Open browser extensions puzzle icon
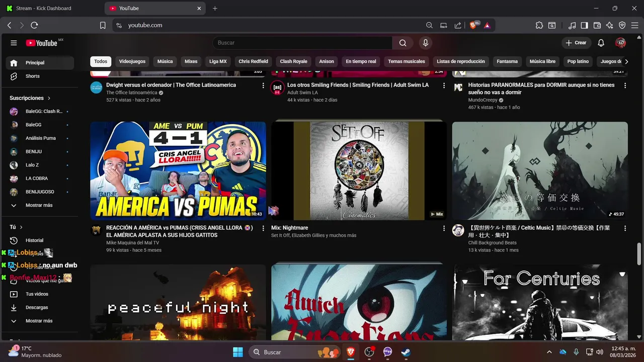 [539, 25]
